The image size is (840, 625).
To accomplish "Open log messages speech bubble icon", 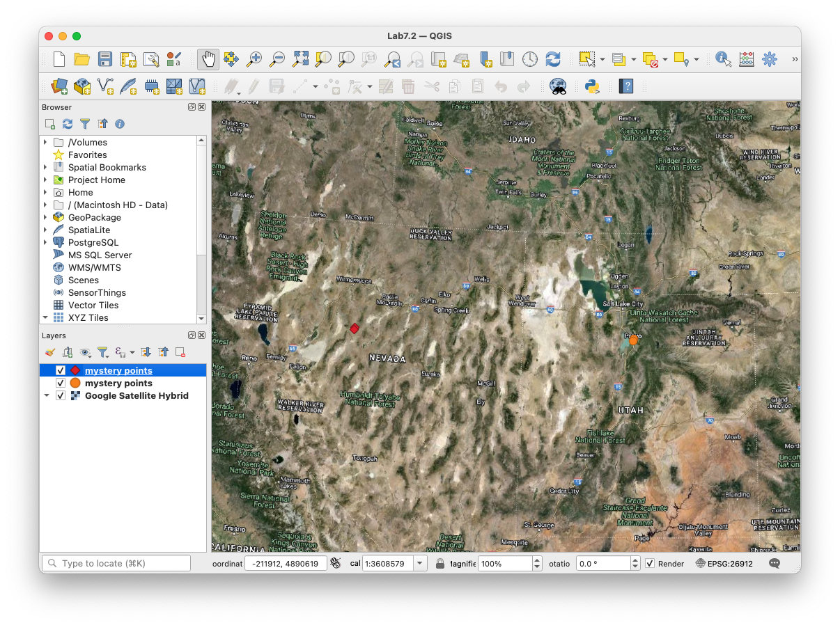I will click(x=775, y=564).
